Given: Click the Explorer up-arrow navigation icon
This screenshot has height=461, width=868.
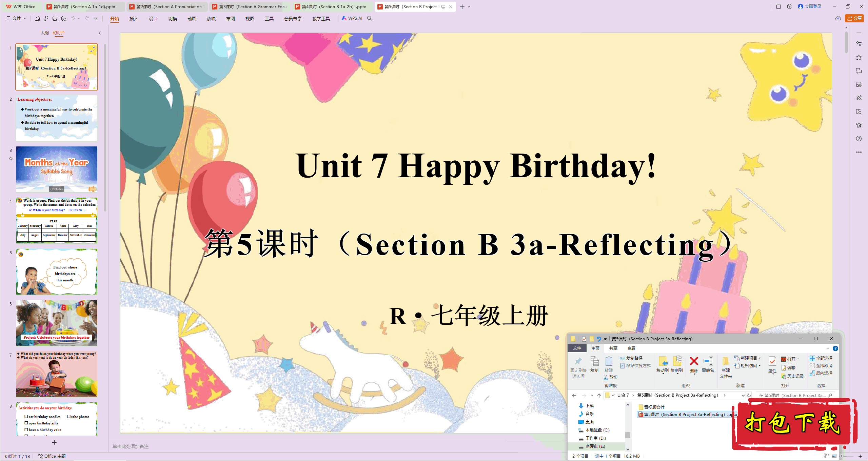Looking at the screenshot, I should point(599,395).
